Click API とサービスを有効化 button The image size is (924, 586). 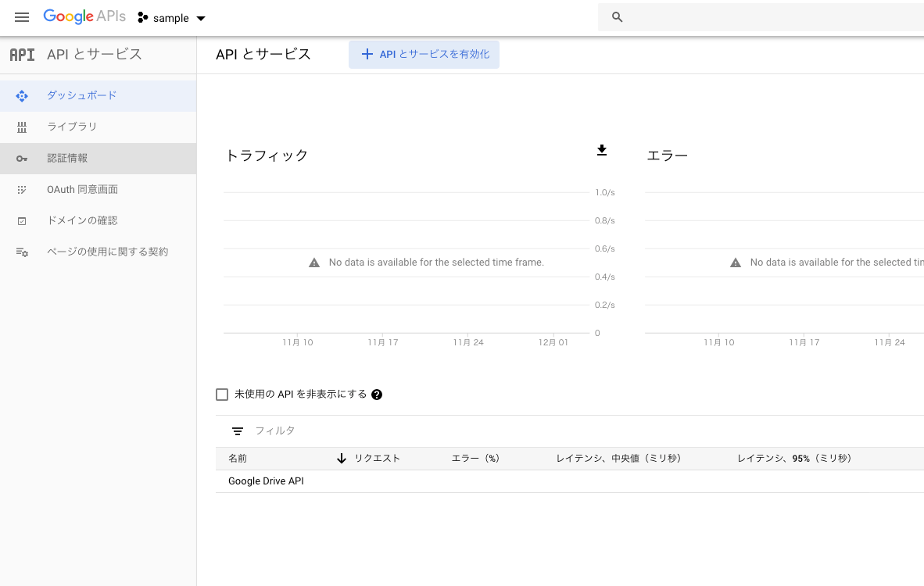coord(424,54)
